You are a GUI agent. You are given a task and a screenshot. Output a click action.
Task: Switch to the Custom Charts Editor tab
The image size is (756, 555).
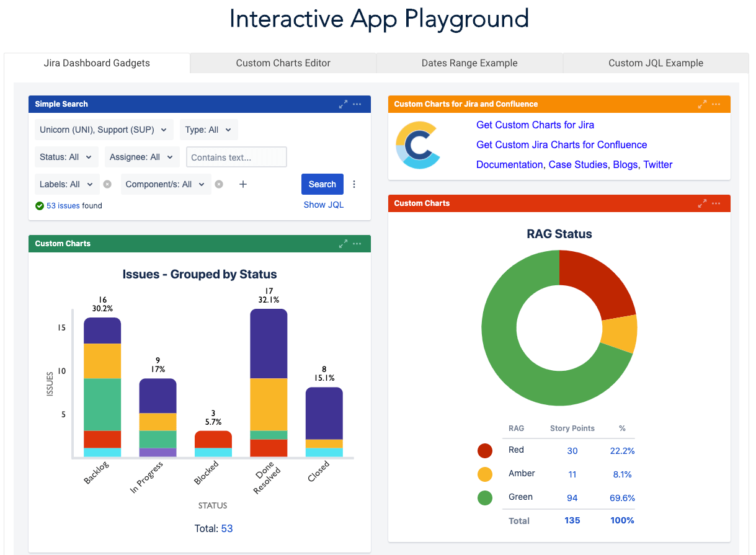(283, 63)
